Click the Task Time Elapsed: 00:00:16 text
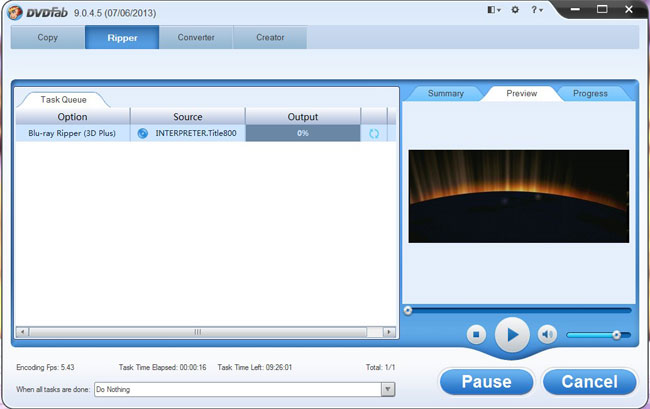The image size is (650, 409). [x=162, y=367]
